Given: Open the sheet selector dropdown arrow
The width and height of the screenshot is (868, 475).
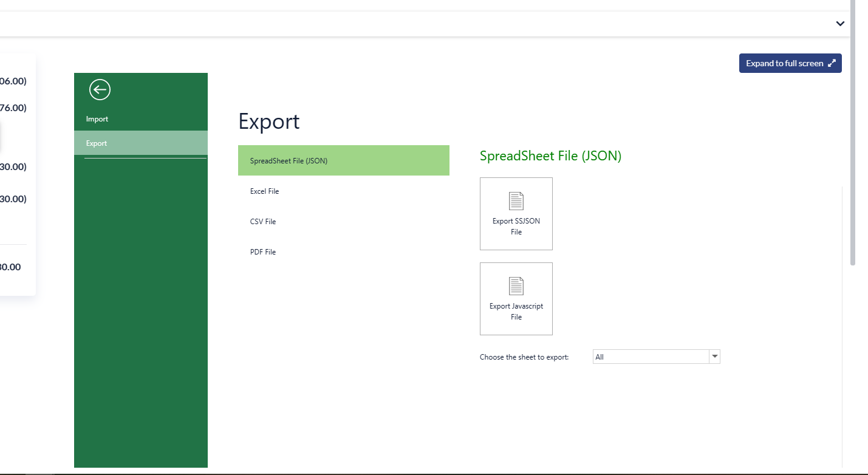Looking at the screenshot, I should click(715, 357).
